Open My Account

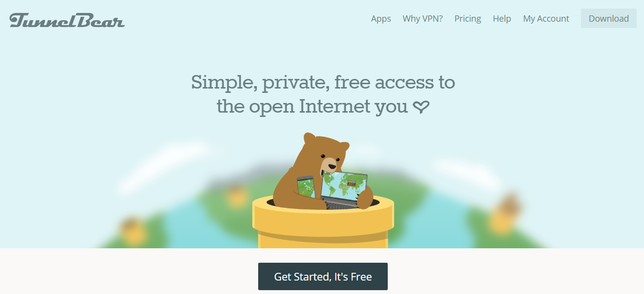(x=546, y=18)
